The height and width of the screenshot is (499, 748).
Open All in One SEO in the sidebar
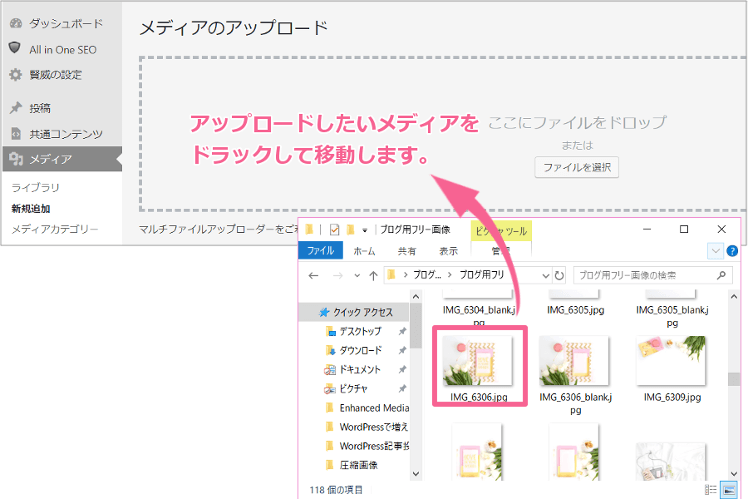point(62,50)
